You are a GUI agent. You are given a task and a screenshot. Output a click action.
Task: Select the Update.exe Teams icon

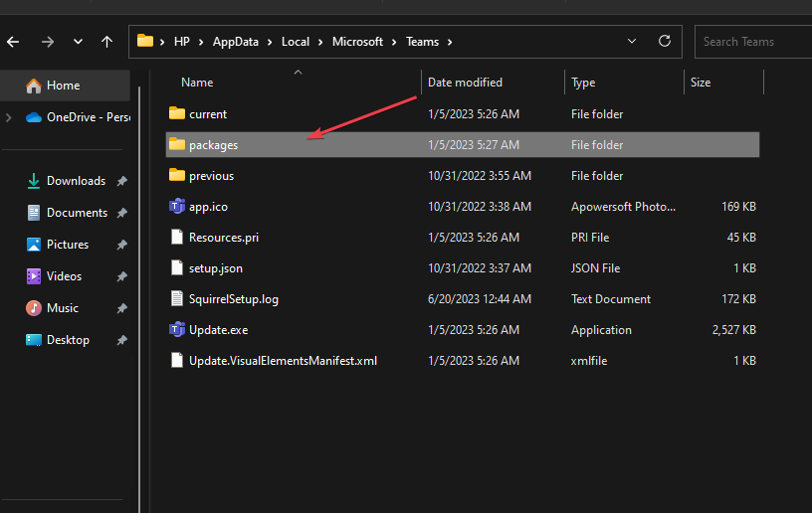tap(177, 329)
